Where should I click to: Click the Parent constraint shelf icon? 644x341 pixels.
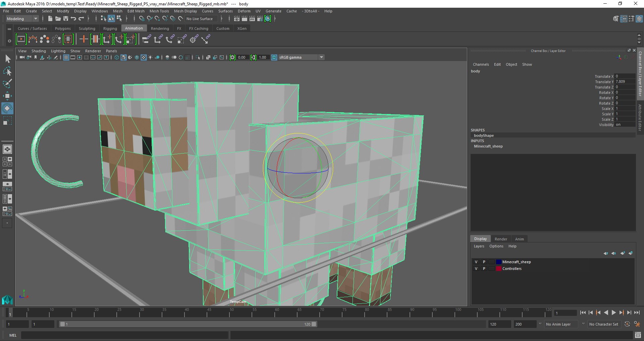146,39
